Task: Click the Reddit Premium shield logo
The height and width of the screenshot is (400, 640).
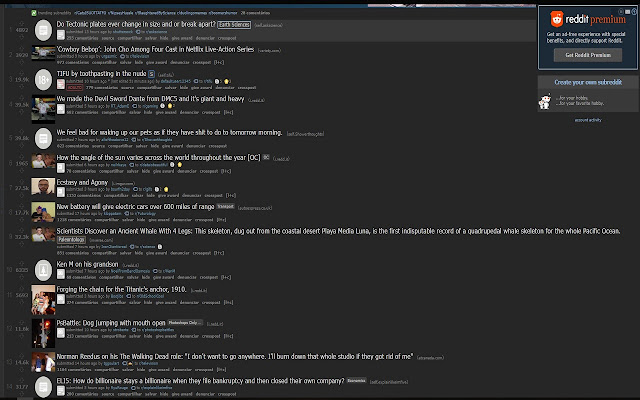Action: pyautogui.click(x=556, y=19)
